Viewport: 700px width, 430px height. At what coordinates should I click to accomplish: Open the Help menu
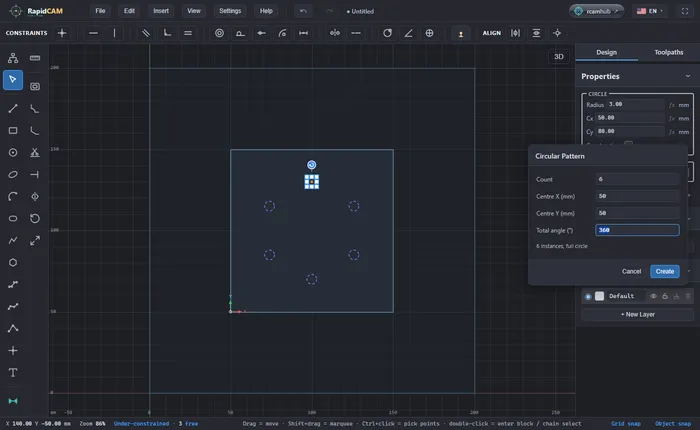266,11
